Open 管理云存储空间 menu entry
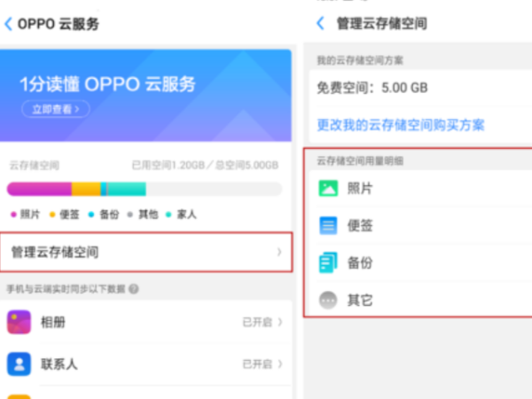 click(x=55, y=253)
